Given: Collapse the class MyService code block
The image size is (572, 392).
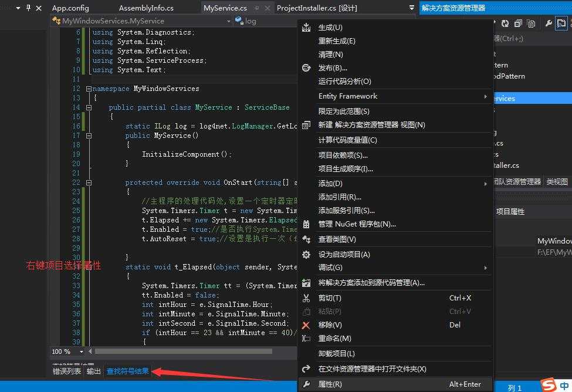Looking at the screenshot, I should [89, 107].
